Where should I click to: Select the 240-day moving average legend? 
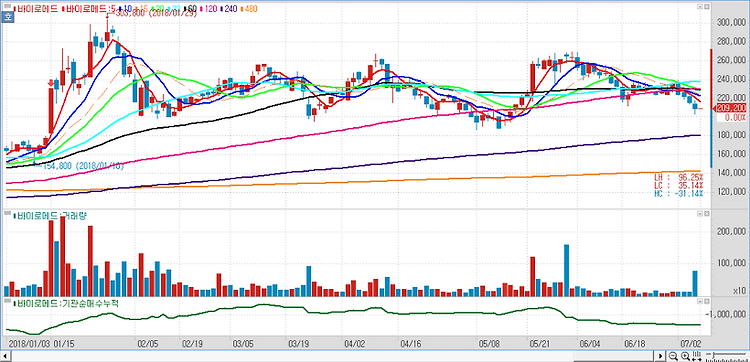tap(229, 9)
